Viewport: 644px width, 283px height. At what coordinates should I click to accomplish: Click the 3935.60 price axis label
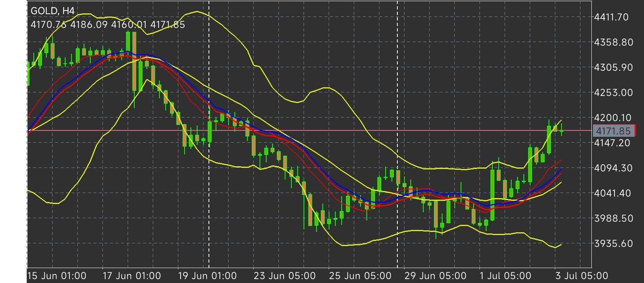pyautogui.click(x=614, y=243)
